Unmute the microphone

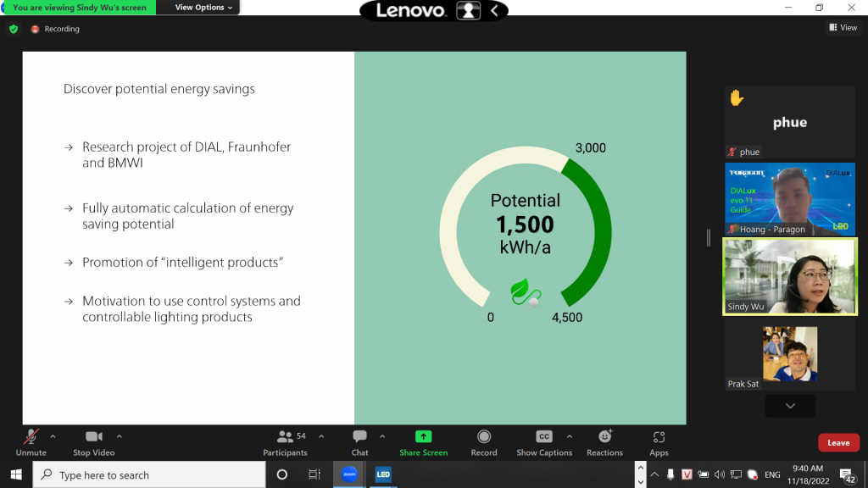31,437
